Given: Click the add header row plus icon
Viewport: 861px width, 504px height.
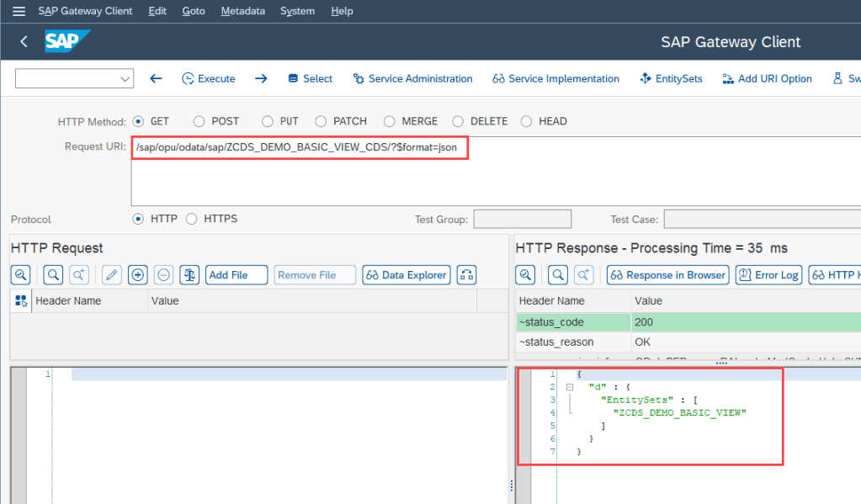Looking at the screenshot, I should pyautogui.click(x=138, y=275).
